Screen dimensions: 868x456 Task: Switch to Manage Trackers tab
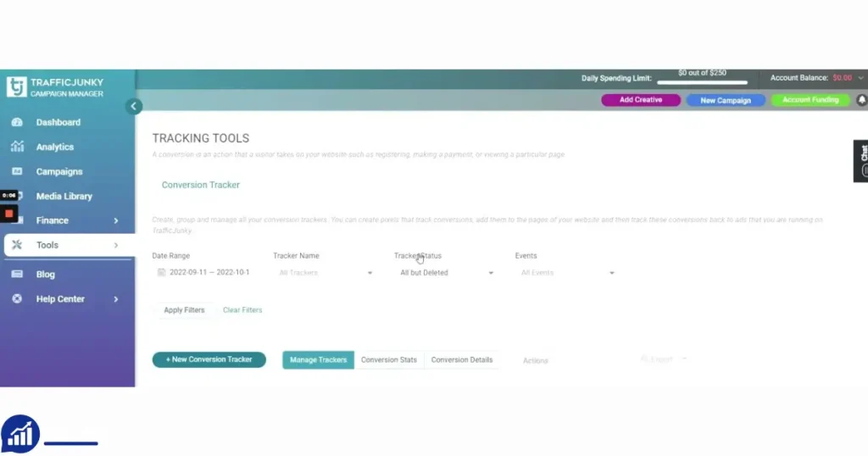click(x=319, y=359)
